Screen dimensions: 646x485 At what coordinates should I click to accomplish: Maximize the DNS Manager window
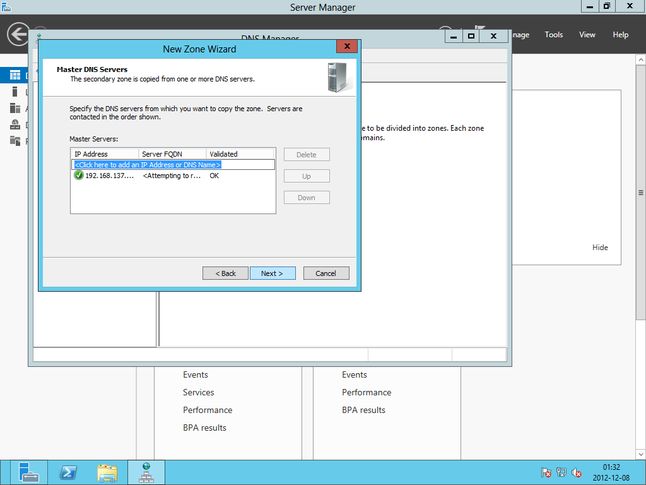pos(471,36)
